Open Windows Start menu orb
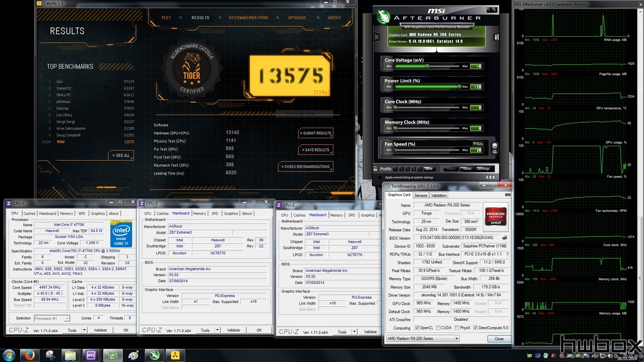Screen dimensions: 644x362 point(9,355)
